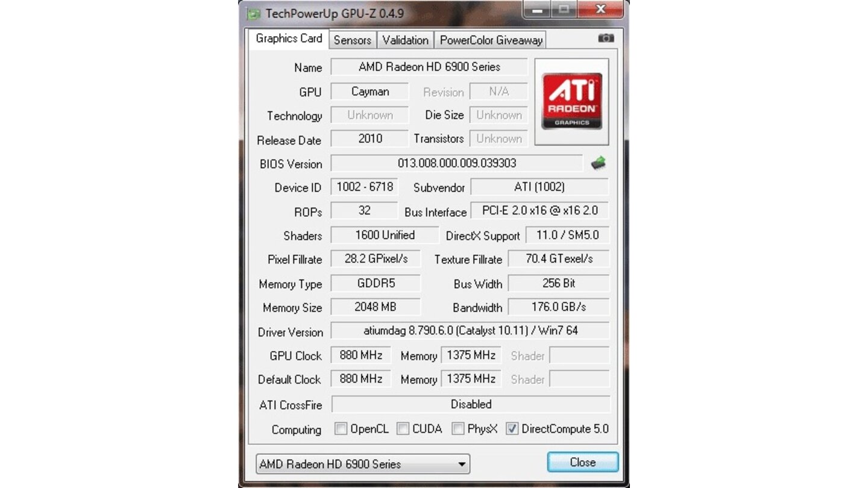The height and width of the screenshot is (488, 868).
Task: Click the Transistors field showing Unknown
Action: point(498,139)
